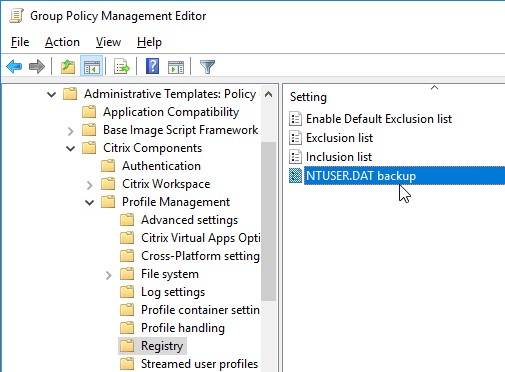Click the Application Compatibility folder icon

[89, 112]
